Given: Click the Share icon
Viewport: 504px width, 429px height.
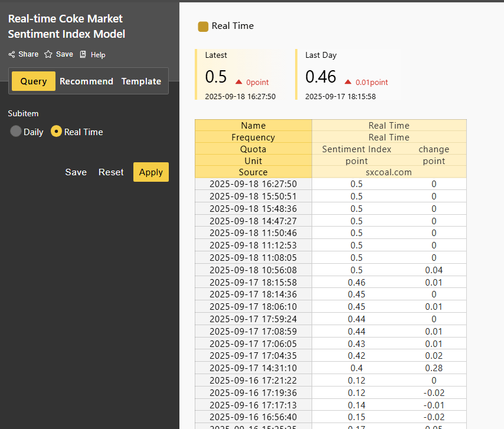Looking at the screenshot, I should click(12, 54).
